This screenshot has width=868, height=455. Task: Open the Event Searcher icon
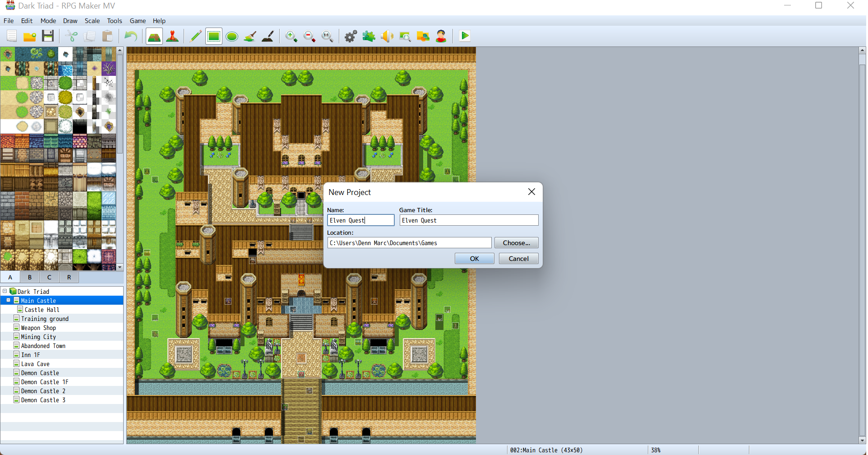405,36
